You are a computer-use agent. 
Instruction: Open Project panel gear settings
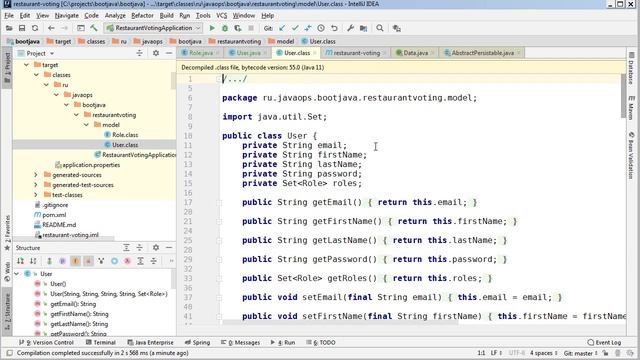(x=156, y=53)
